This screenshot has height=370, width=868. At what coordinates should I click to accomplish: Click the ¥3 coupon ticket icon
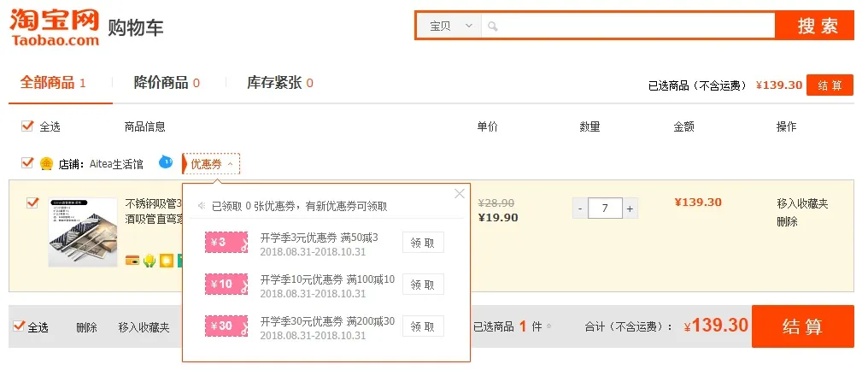226,243
